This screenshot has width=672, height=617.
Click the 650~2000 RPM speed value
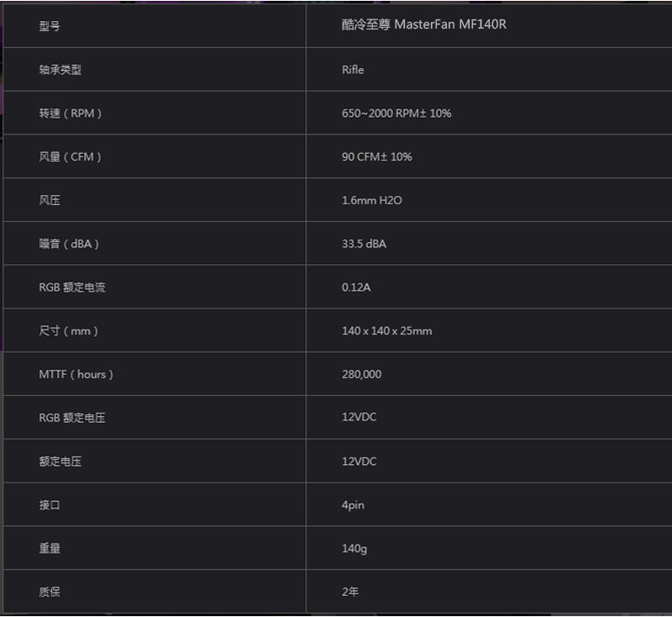[x=396, y=113]
